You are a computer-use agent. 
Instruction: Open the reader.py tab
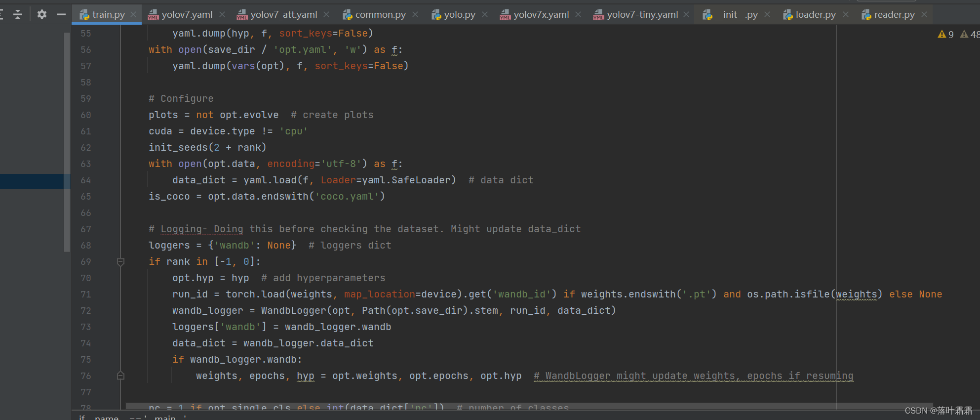tap(894, 15)
